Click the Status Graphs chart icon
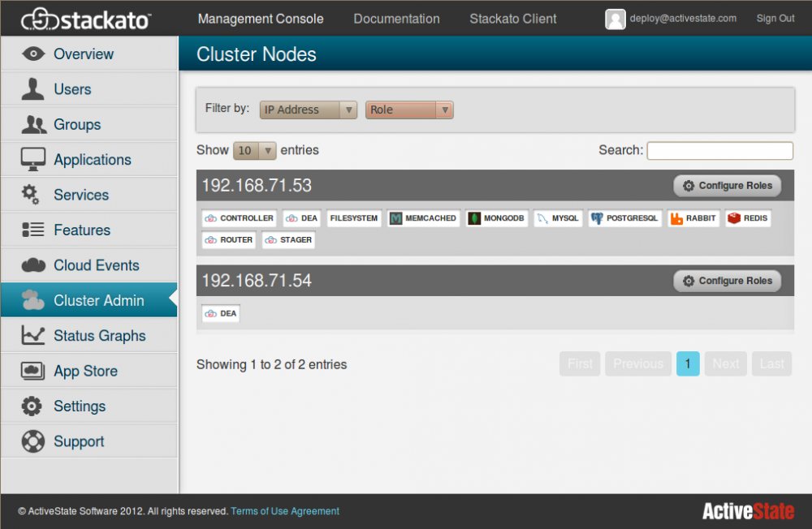Screen dimensions: 812x529 click(33, 335)
